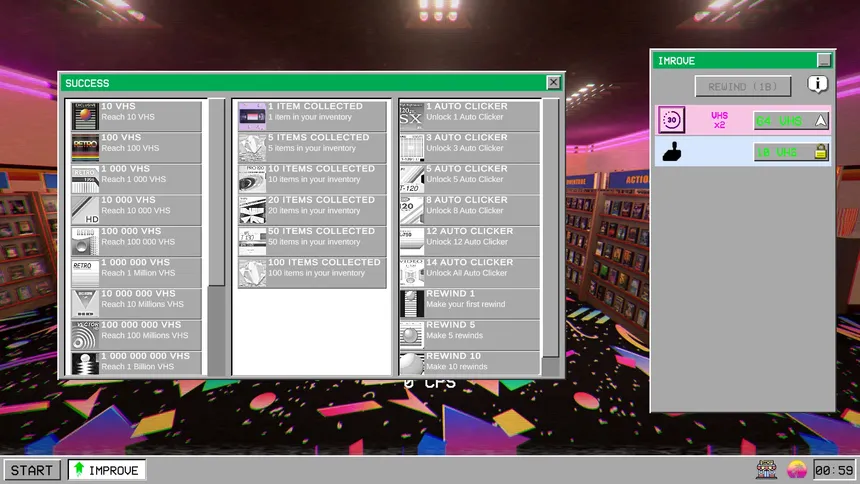Screen dimensions: 860x484
Task: Click the locked 1B VHS upgrade button
Action: [x=791, y=152]
